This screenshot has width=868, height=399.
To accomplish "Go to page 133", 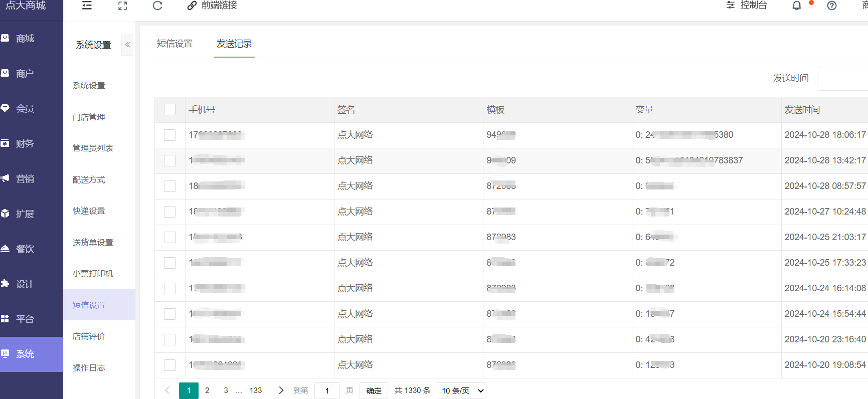I will tap(256, 390).
